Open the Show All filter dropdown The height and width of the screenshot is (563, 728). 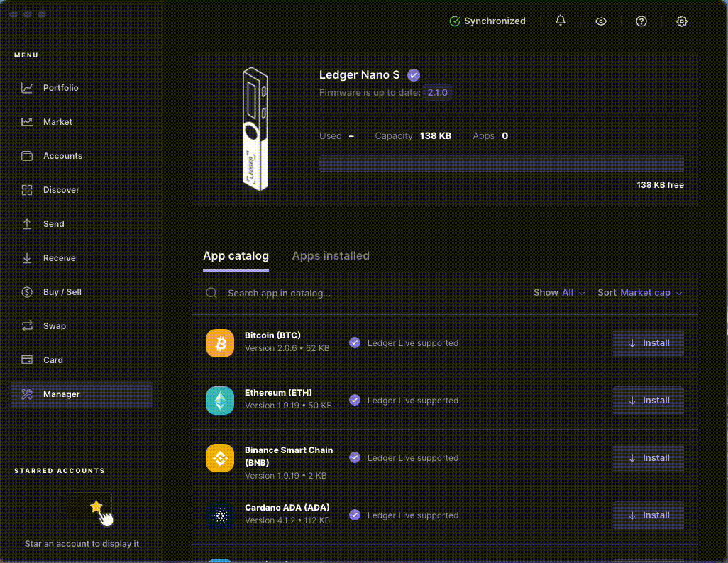point(559,292)
